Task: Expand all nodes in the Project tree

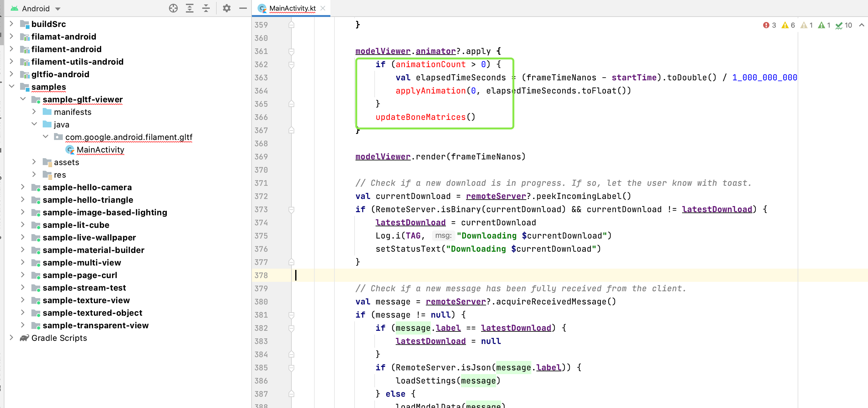Action: click(190, 8)
